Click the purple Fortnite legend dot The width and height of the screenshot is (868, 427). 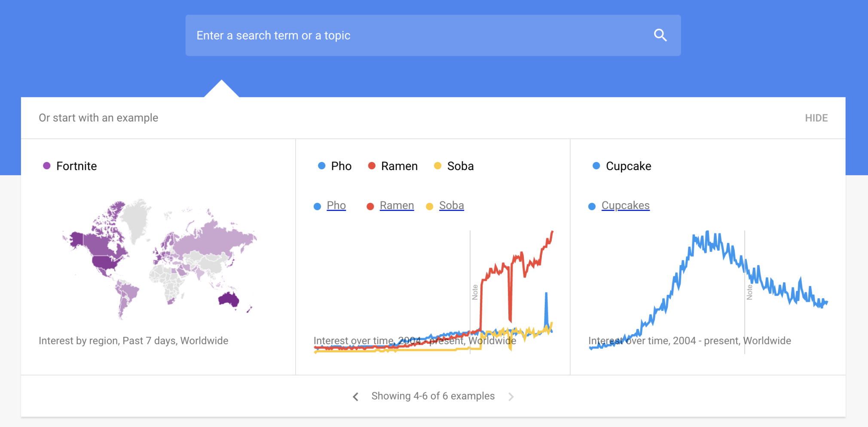click(46, 166)
